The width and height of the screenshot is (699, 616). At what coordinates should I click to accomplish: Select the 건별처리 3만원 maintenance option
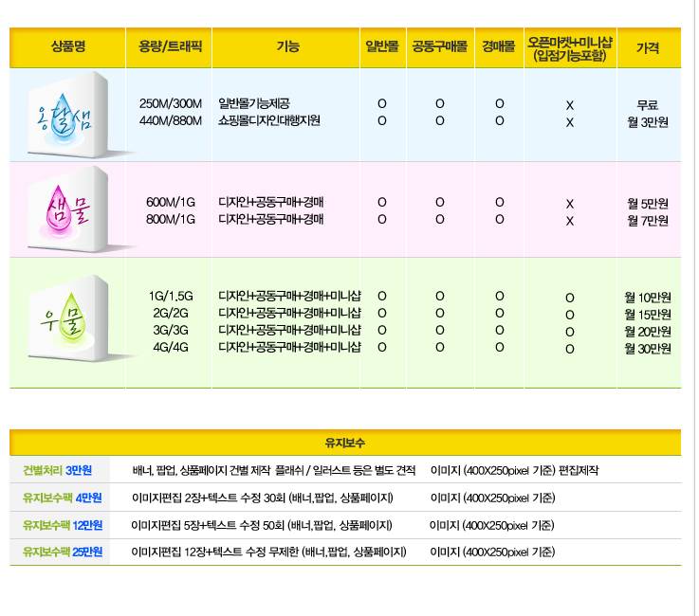[x=59, y=470]
